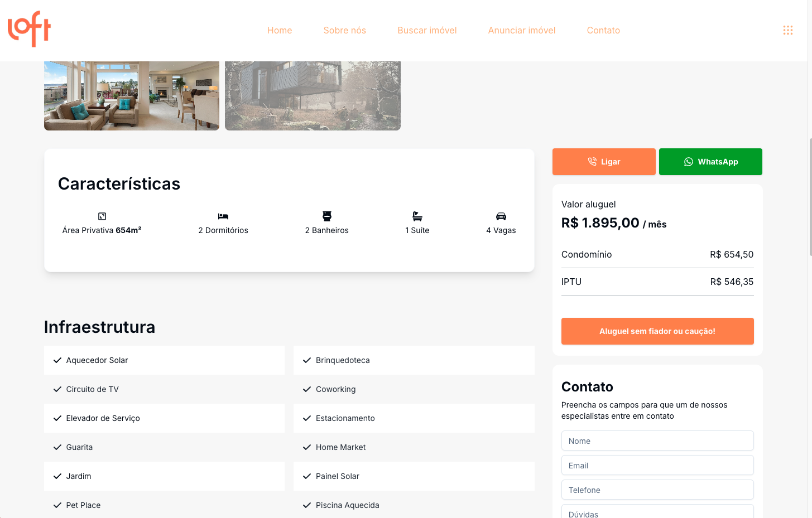Click the Área Privativa size icon
The image size is (812, 518).
tap(102, 216)
